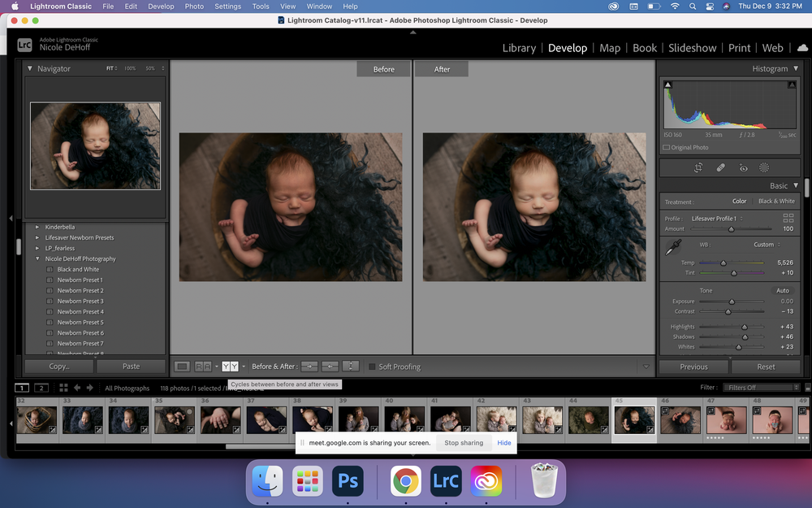This screenshot has height=508, width=812.
Task: Switch to the Map module
Action: 610,48
